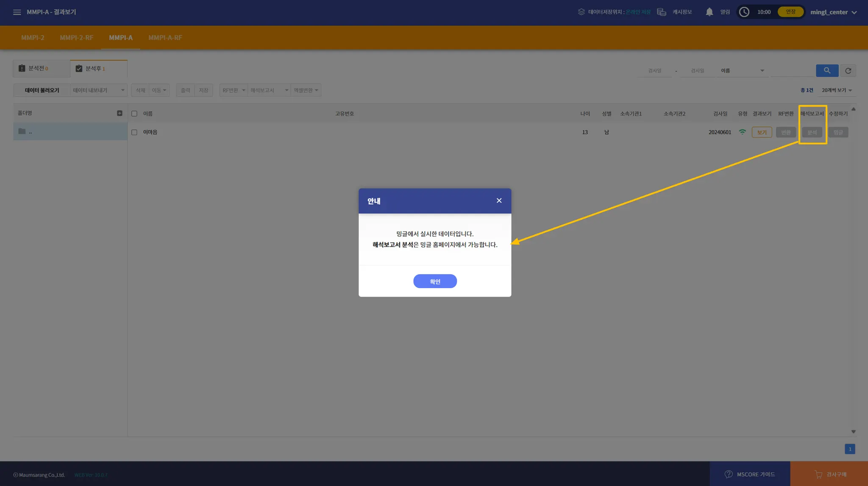Click the refresh list icon
868x486 pixels.
pos(848,71)
